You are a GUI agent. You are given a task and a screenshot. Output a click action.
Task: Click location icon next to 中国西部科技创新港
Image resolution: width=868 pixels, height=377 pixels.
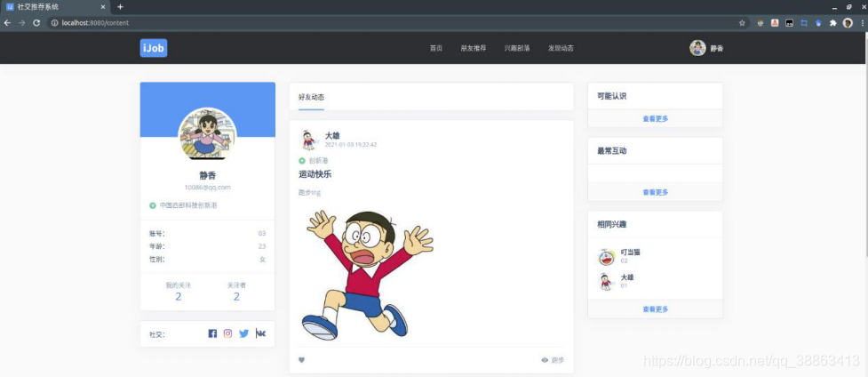pos(153,205)
